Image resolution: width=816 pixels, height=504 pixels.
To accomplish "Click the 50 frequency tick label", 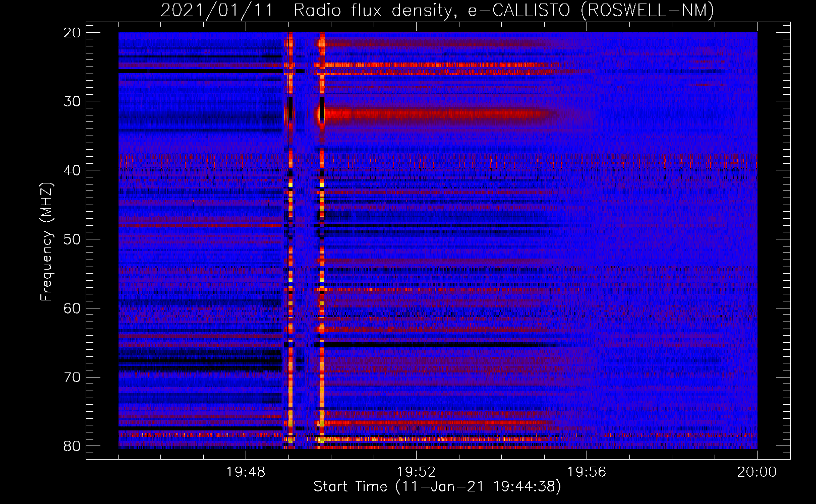I will click(x=72, y=239).
